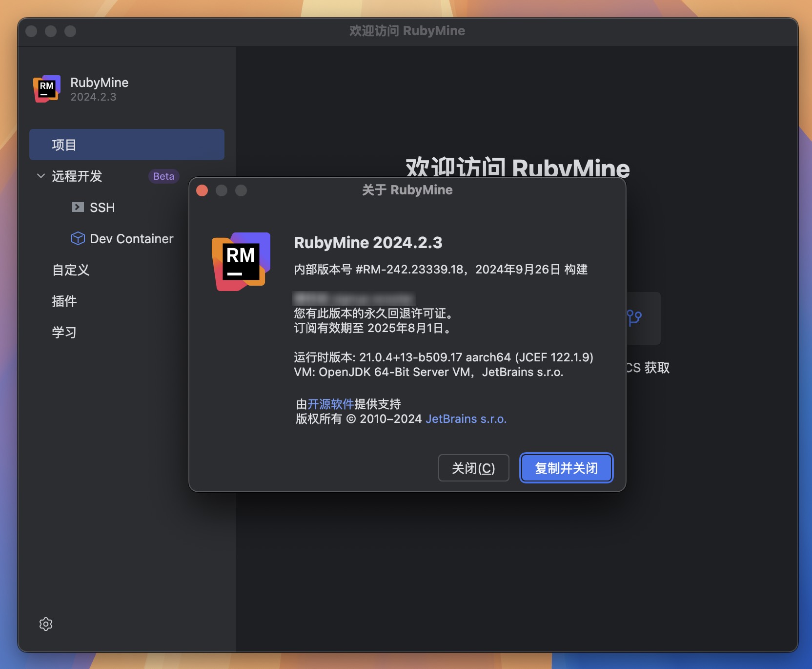Viewport: 812px width, 669px height.
Task: Click the 复制并关闭 button
Action: pyautogui.click(x=566, y=468)
